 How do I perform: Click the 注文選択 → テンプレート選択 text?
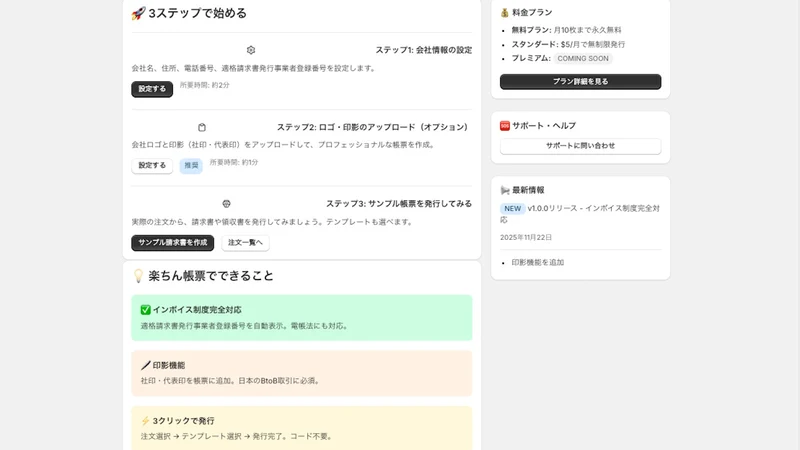click(237, 437)
